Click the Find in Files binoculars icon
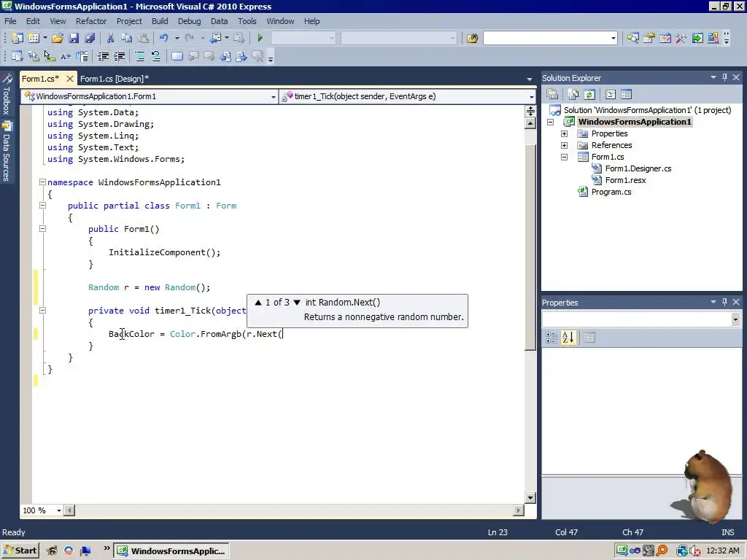 click(472, 38)
